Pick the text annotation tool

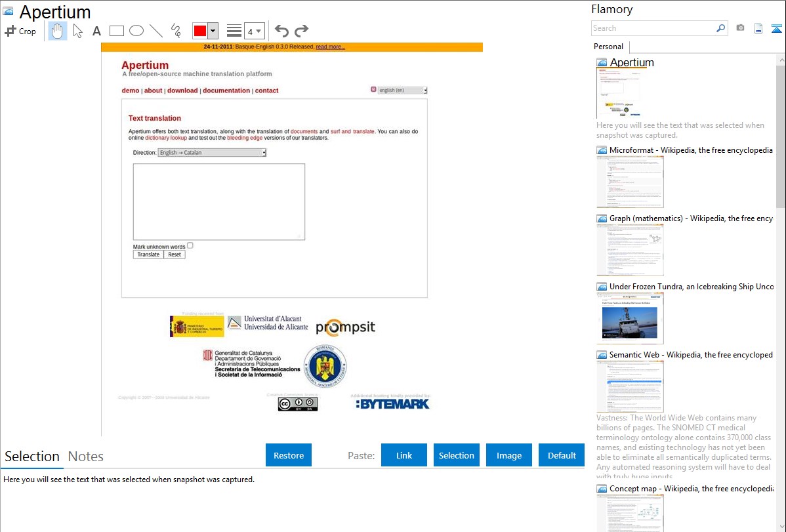click(x=96, y=31)
